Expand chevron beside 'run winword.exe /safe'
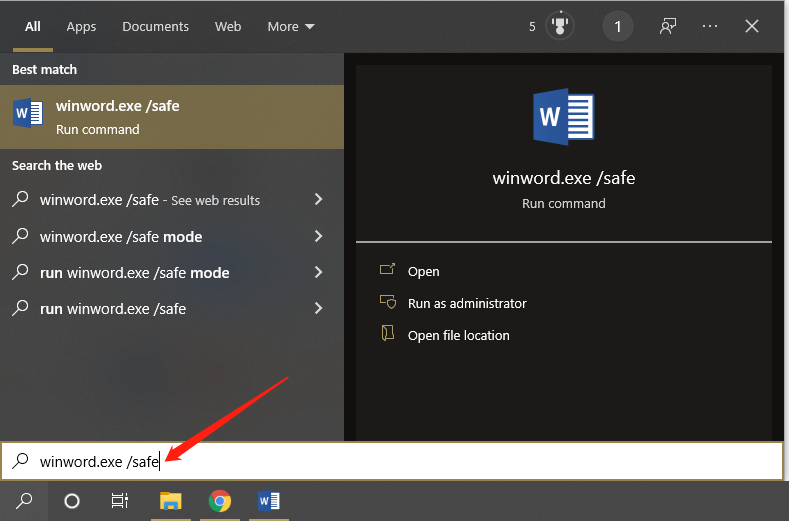The height and width of the screenshot is (521, 789). tap(319, 308)
